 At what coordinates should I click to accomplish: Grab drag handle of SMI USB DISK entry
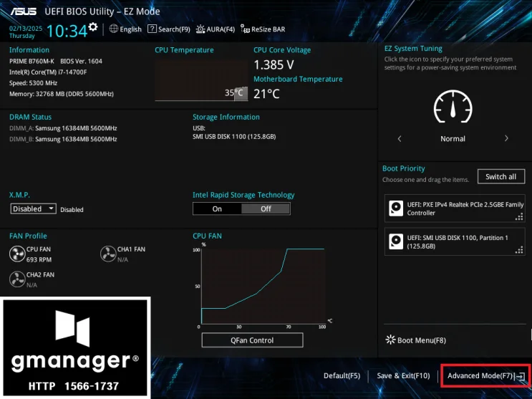pyautogui.click(x=519, y=250)
